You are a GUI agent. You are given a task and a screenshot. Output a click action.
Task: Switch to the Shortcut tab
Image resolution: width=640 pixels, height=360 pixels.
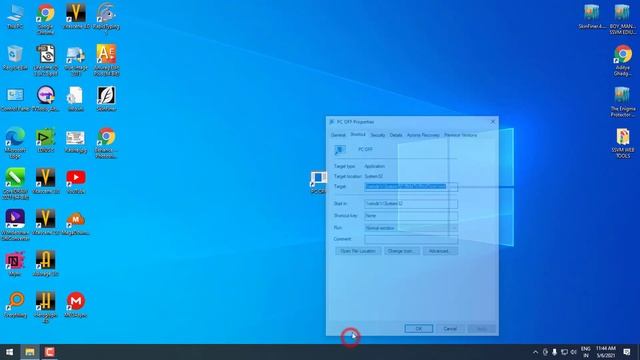coord(358,134)
